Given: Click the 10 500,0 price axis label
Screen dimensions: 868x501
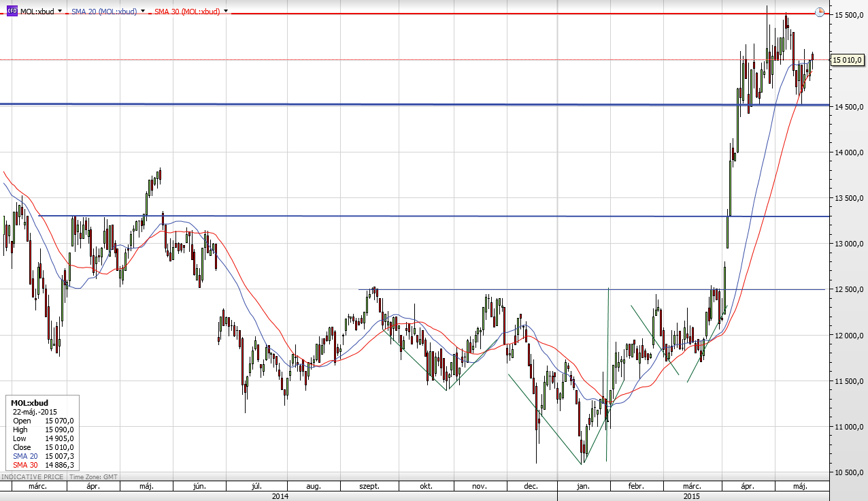Looking at the screenshot, I should tap(850, 472).
